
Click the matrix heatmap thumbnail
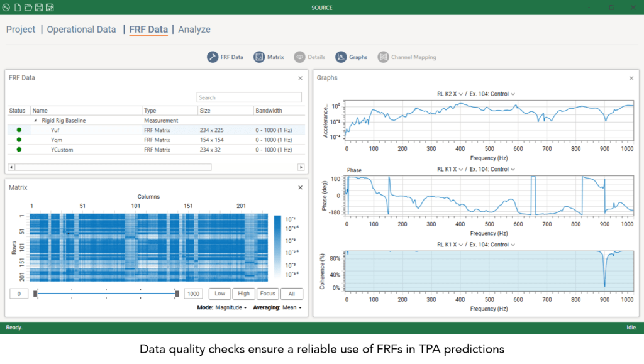point(148,248)
